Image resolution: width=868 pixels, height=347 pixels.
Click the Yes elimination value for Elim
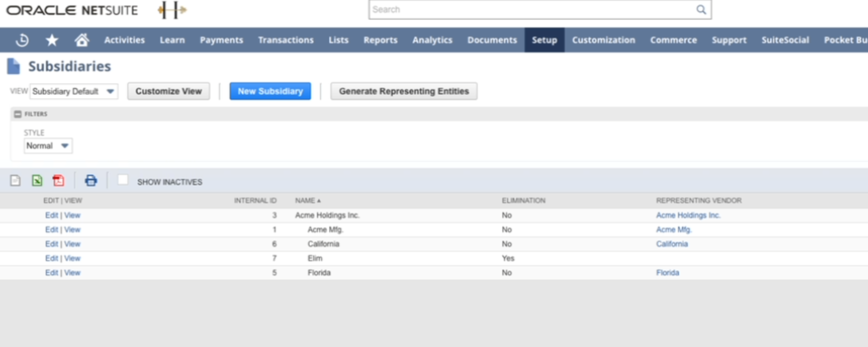click(x=508, y=258)
